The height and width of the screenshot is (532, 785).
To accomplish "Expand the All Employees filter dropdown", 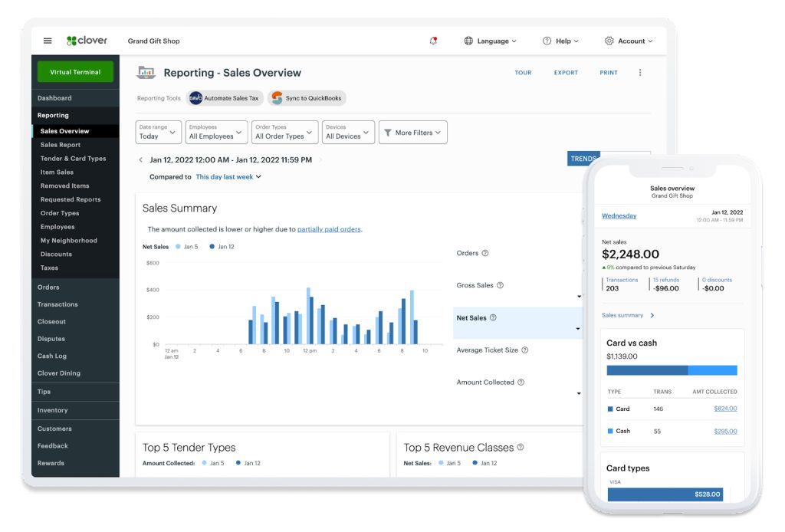I will point(216,132).
